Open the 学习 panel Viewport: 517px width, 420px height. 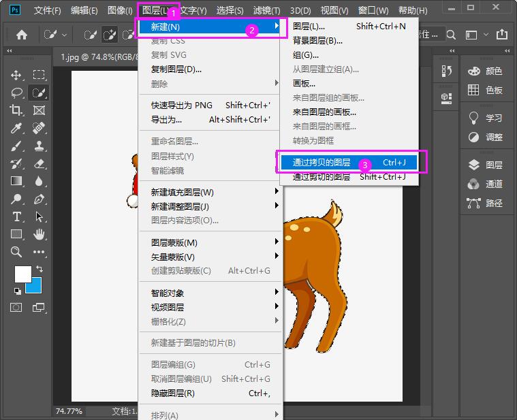pos(486,118)
